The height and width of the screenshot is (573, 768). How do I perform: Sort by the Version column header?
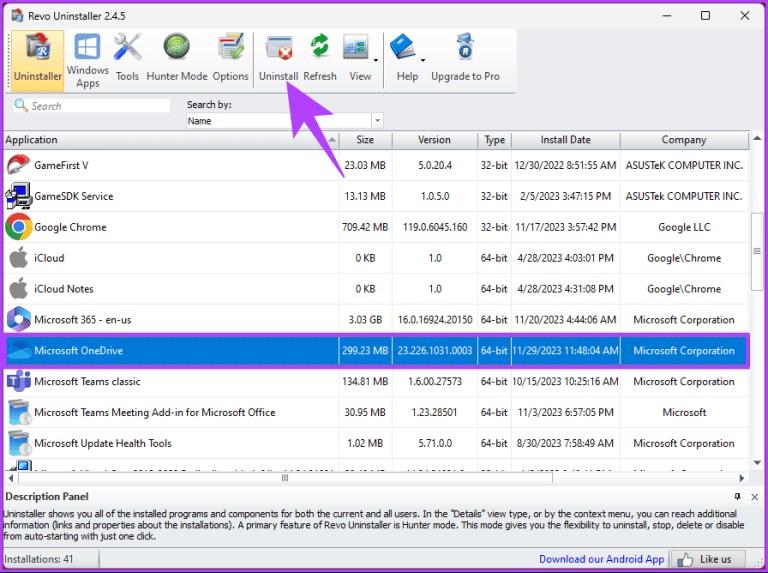pos(434,140)
